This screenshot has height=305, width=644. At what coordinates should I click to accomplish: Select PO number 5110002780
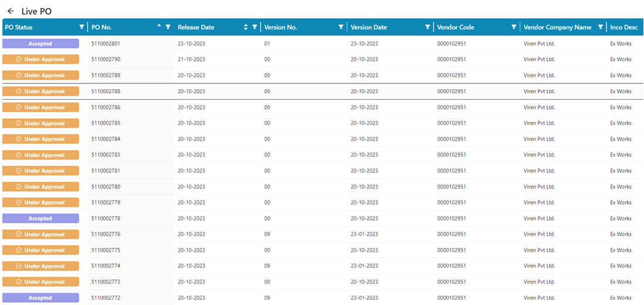click(x=106, y=187)
